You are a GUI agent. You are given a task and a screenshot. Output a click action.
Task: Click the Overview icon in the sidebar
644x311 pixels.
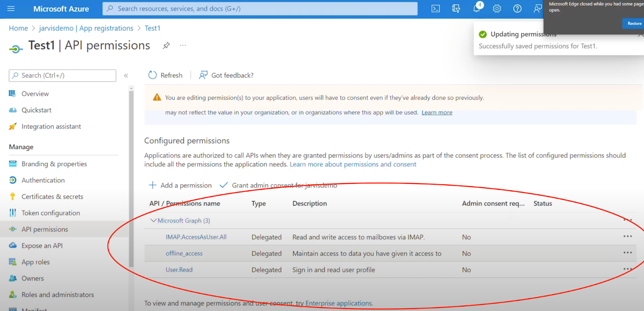[x=12, y=93]
